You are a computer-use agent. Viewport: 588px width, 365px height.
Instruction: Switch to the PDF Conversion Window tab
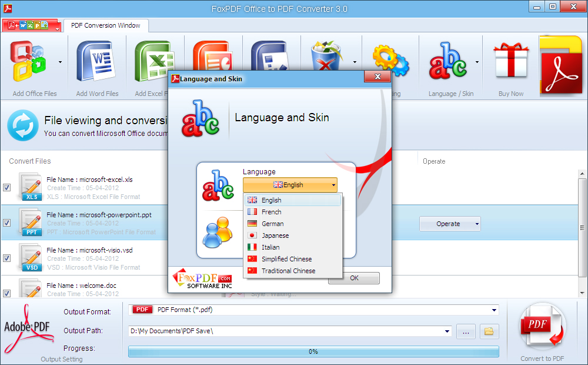[106, 25]
